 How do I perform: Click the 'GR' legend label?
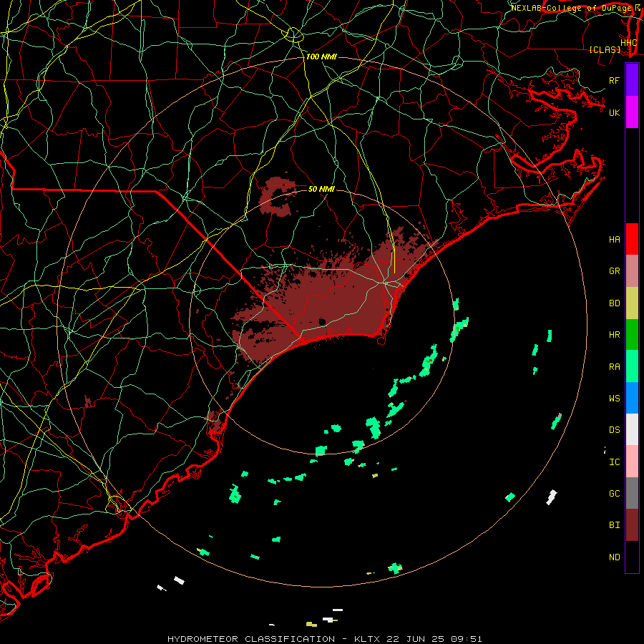pyautogui.click(x=614, y=271)
